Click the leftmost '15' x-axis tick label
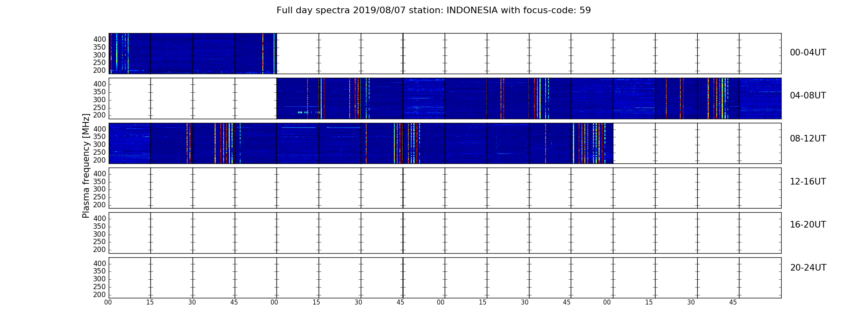 [x=150, y=302]
